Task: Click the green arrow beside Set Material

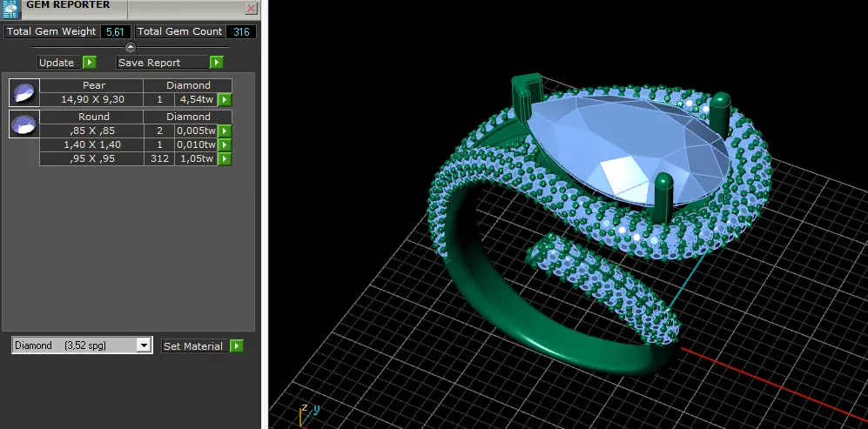Action: pyautogui.click(x=237, y=346)
